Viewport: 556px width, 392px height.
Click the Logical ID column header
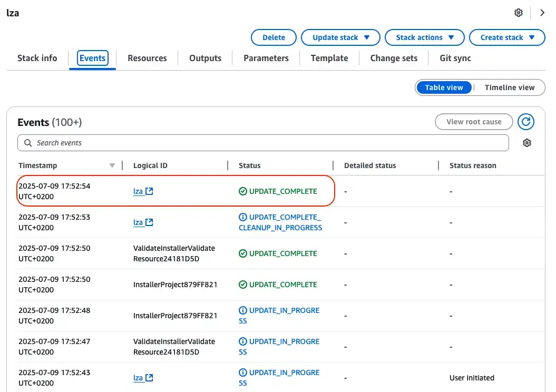pyautogui.click(x=150, y=165)
